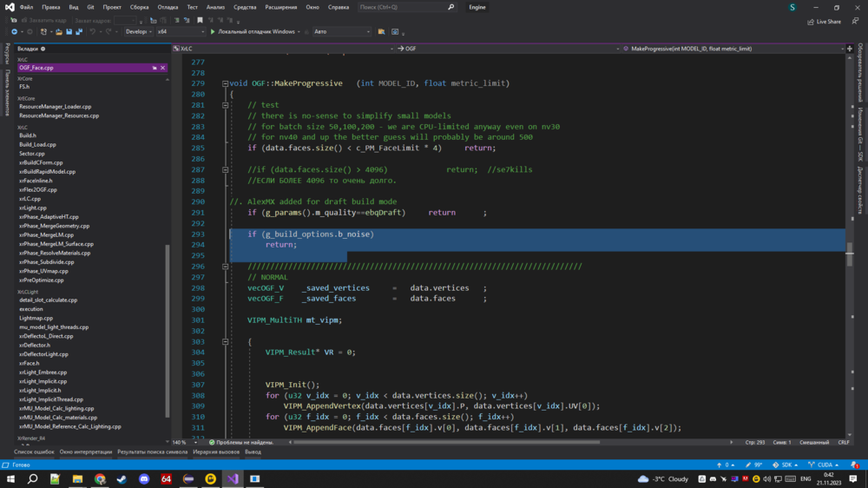This screenshot has width=868, height=488.
Task: Click the Save All toolbar icon
Action: [79, 32]
